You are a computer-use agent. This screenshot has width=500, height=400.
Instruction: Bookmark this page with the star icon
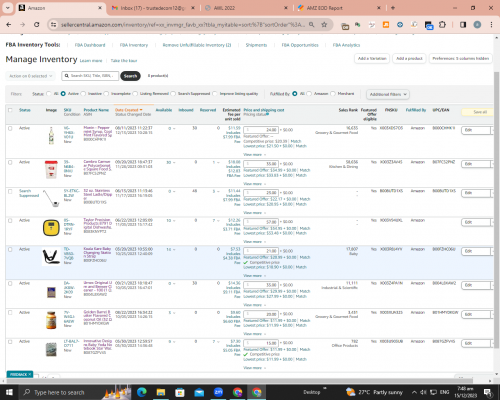point(324,25)
